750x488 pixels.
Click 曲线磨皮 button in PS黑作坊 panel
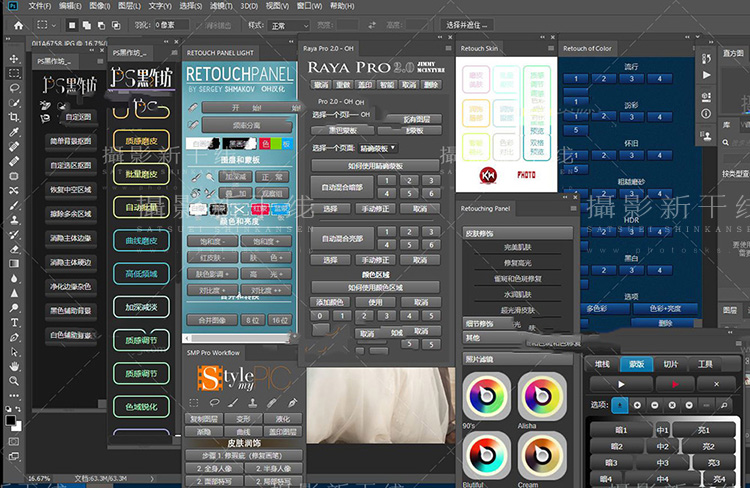tap(141, 241)
